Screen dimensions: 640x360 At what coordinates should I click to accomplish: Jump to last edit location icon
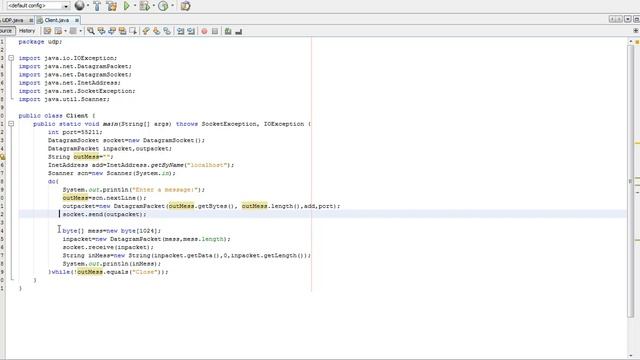[x=47, y=31]
